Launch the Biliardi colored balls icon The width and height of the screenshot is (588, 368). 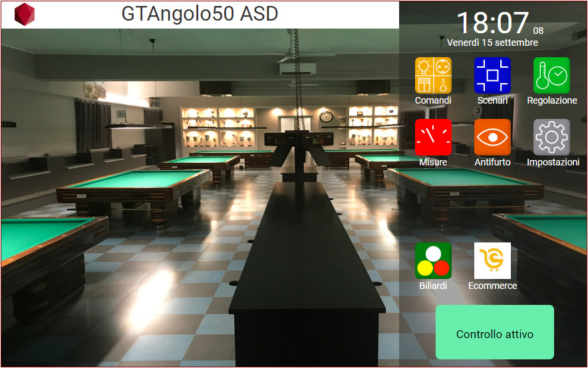coord(433,260)
